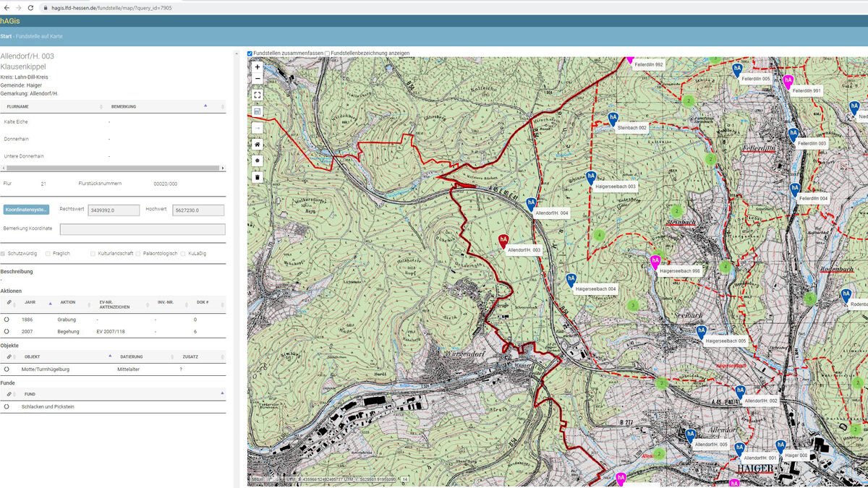Image resolution: width=868 pixels, height=488 pixels.
Task: Uncheck Fundstellen zusammenfassen checkbox
Action: (250, 53)
